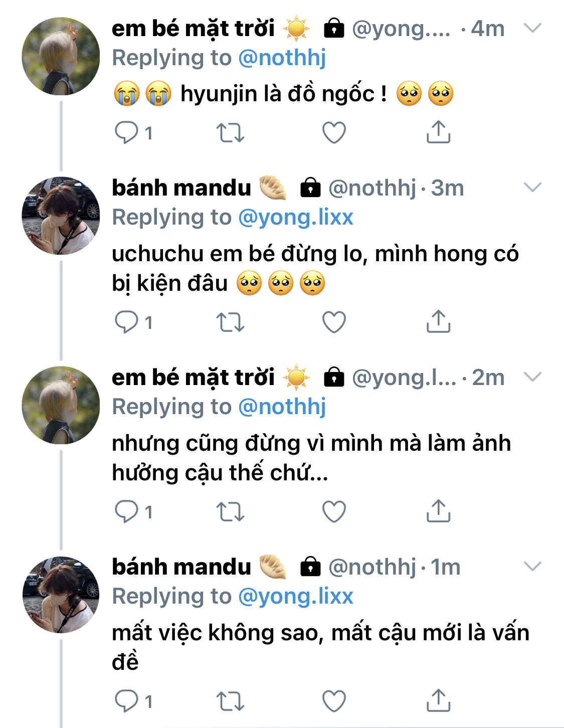Image resolution: width=564 pixels, height=728 pixels.
Task: Open @yong.lixx mention in the 3m tweet
Action: click(296, 217)
